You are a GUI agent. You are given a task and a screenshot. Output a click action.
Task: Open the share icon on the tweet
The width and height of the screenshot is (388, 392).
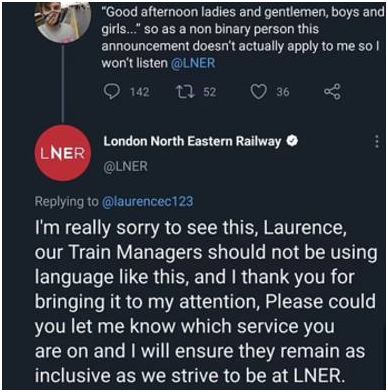[332, 92]
